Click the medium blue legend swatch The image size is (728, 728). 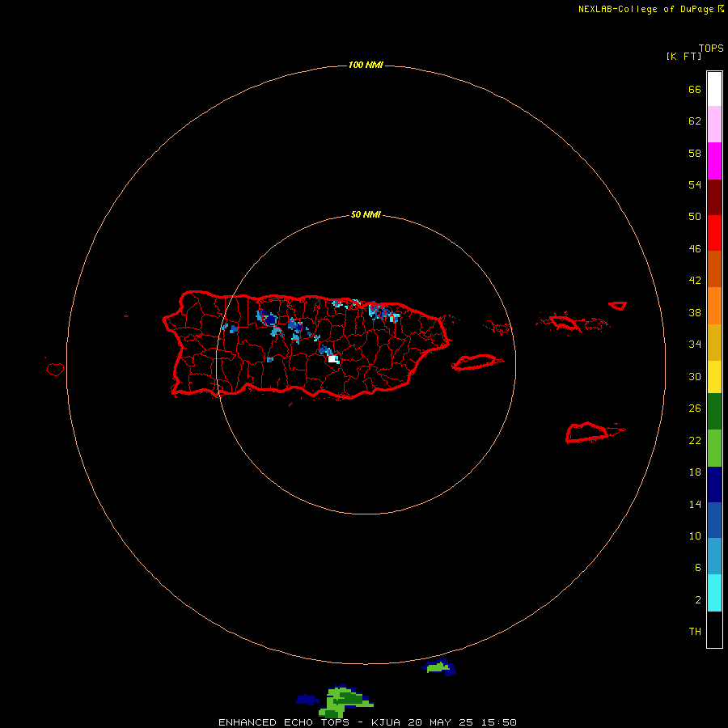[714, 520]
